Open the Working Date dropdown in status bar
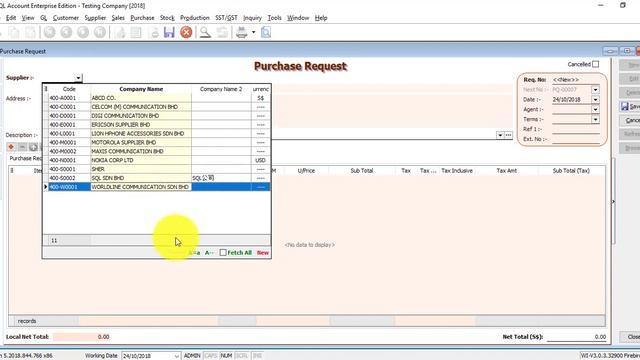The height and width of the screenshot is (360, 640). 176,356
